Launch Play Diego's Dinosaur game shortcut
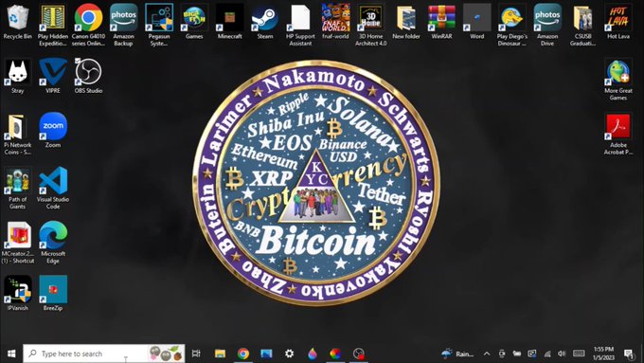Viewport: 644px width, 363px height. click(x=511, y=25)
